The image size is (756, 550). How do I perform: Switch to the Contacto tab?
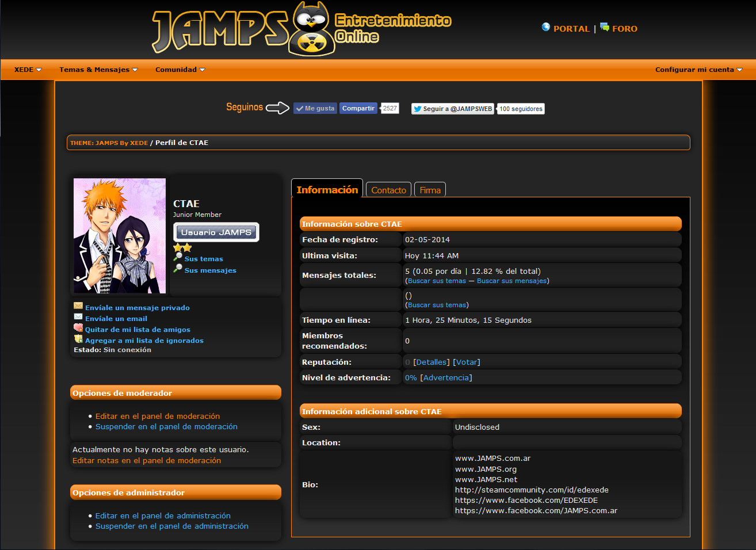pos(388,190)
